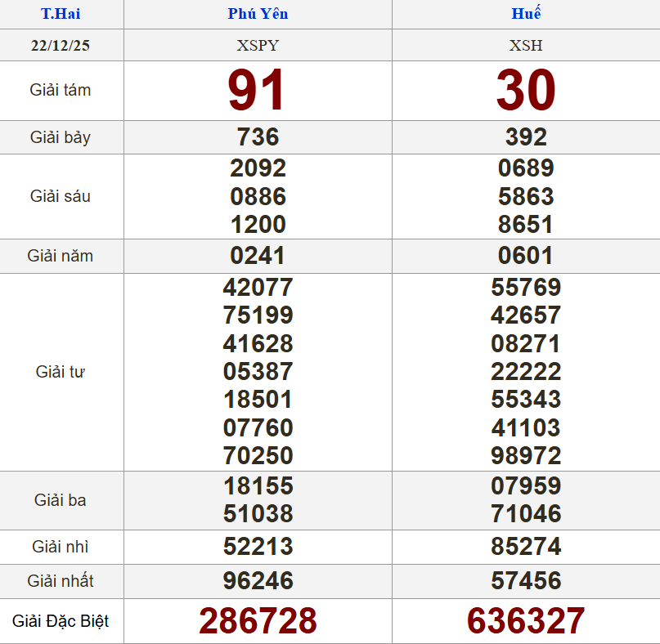The image size is (660, 644).
Task: Click giải ba number 51038
Action: coord(258,514)
